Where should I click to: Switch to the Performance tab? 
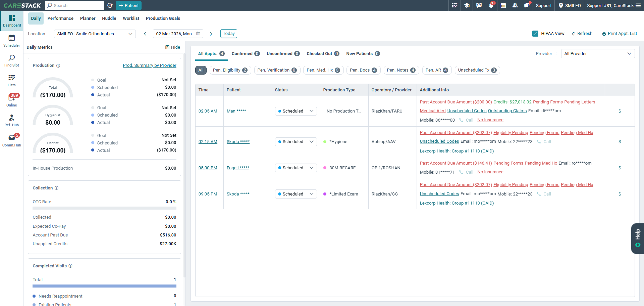tap(60, 18)
